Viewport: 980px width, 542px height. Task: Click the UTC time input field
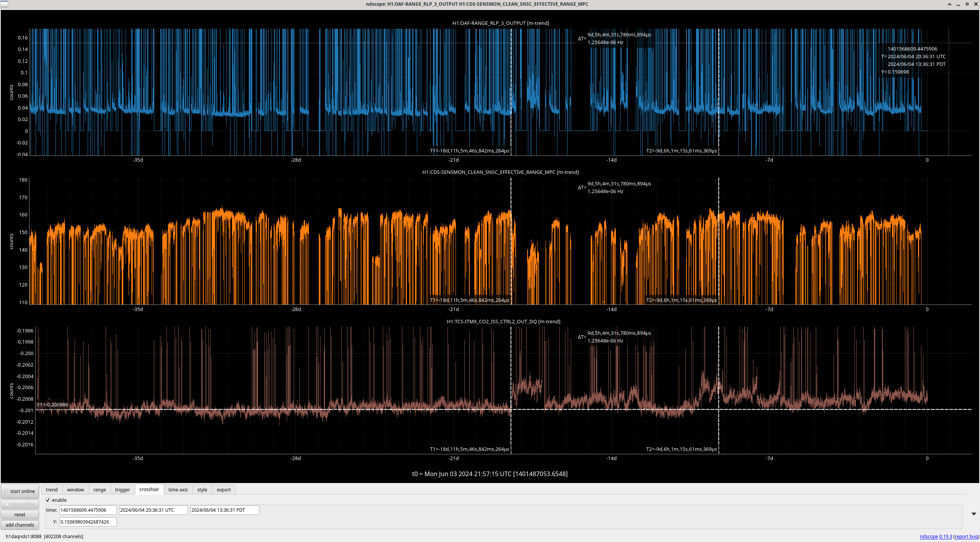[153, 510]
